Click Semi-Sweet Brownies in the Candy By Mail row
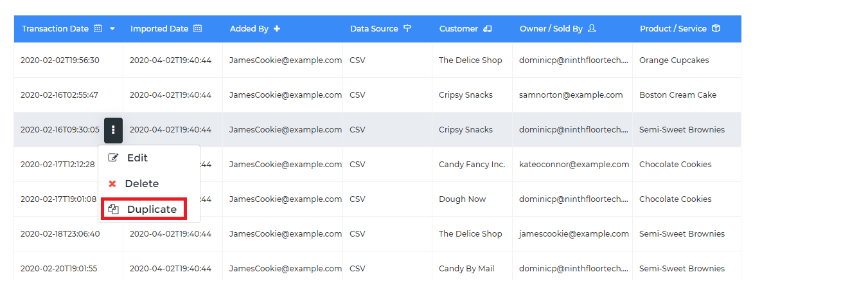868x299 pixels. click(682, 269)
